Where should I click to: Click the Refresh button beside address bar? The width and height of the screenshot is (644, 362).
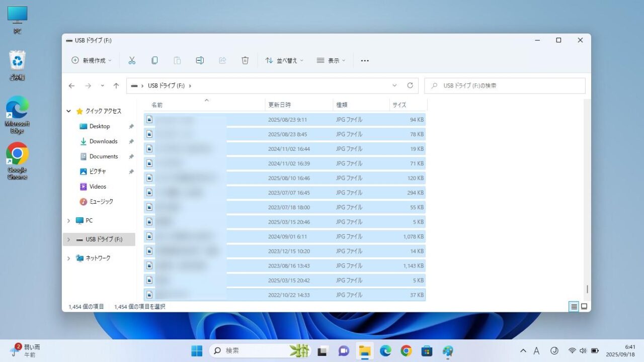(x=410, y=85)
